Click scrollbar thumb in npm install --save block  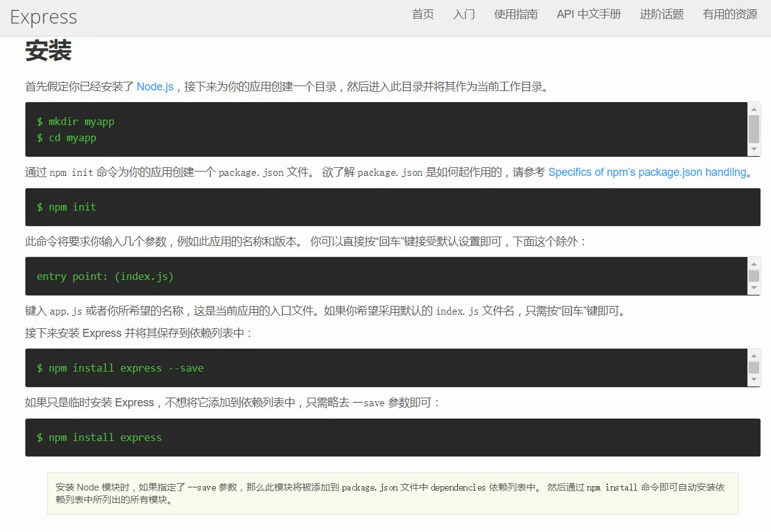(754, 368)
